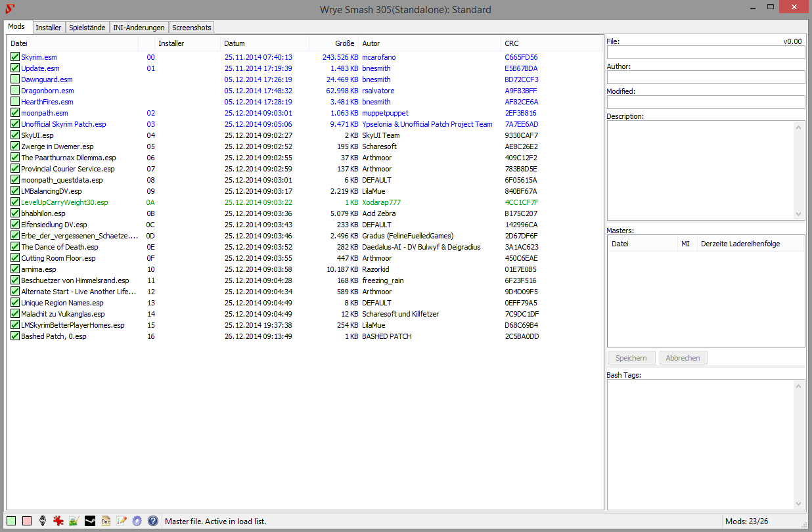This screenshot has height=532, width=812.
Task: Open settings with the gear icon
Action: tap(137, 521)
